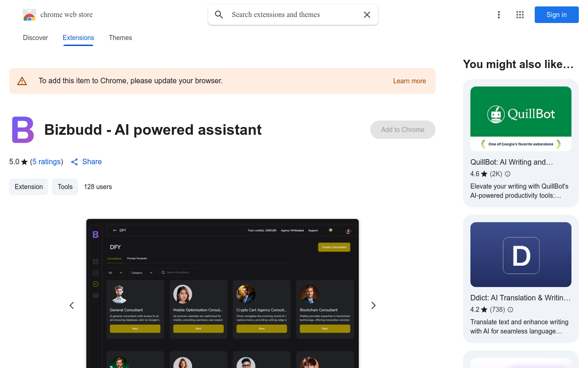
Task: Click the warning triangle icon in the banner
Action: [22, 81]
